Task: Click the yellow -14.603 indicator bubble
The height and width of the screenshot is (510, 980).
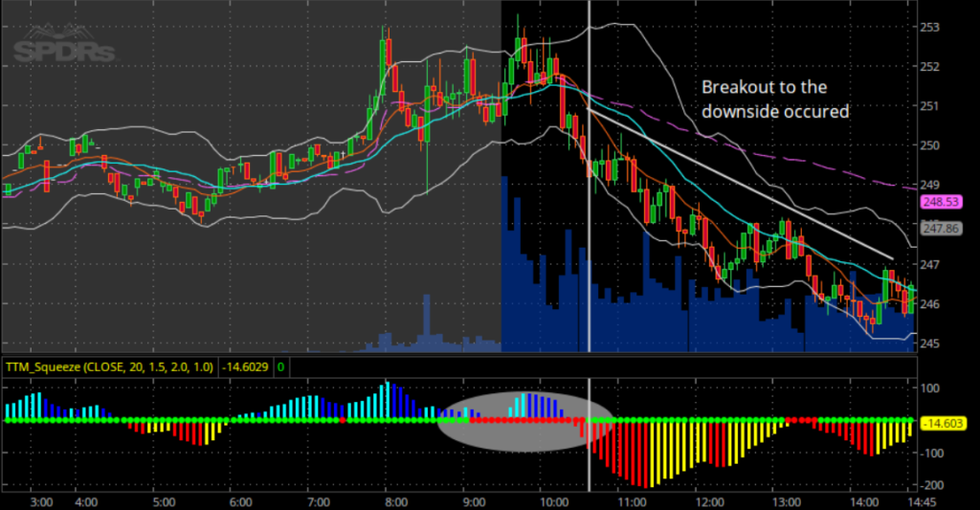Action: 943,424
